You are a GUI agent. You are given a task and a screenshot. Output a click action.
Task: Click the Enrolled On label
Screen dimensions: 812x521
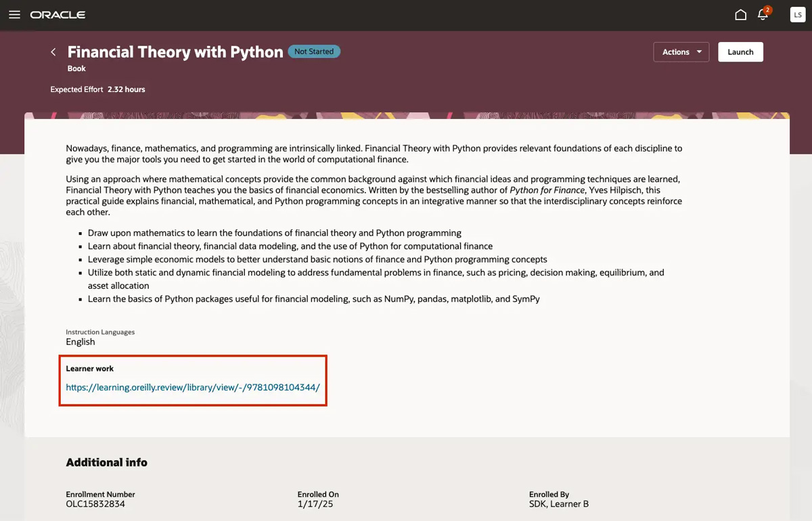click(x=318, y=495)
